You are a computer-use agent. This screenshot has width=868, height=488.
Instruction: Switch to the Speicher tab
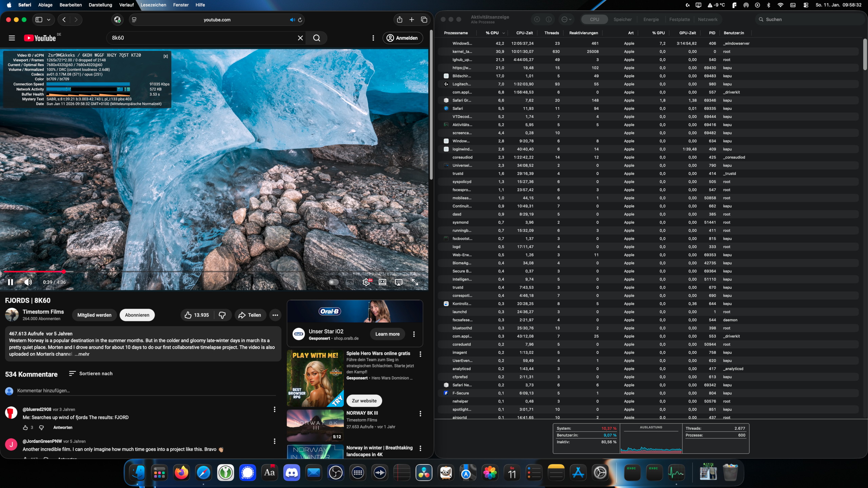click(x=622, y=20)
